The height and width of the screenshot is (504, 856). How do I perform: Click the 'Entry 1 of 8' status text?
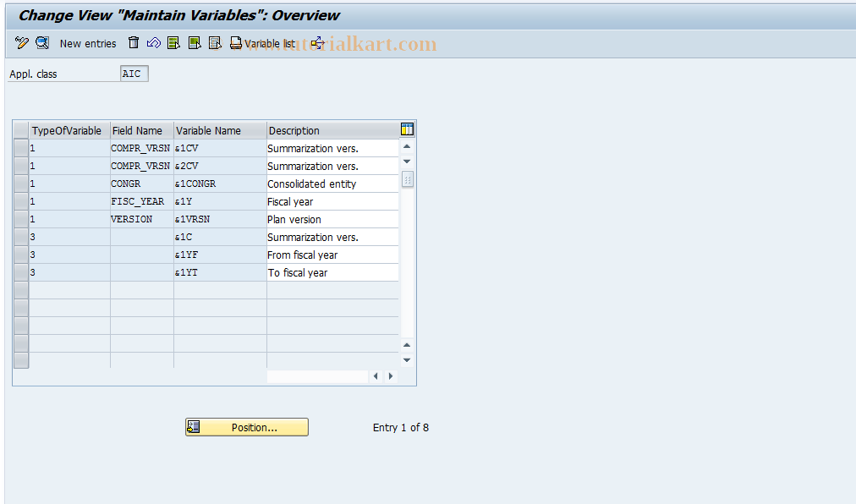coord(401,428)
